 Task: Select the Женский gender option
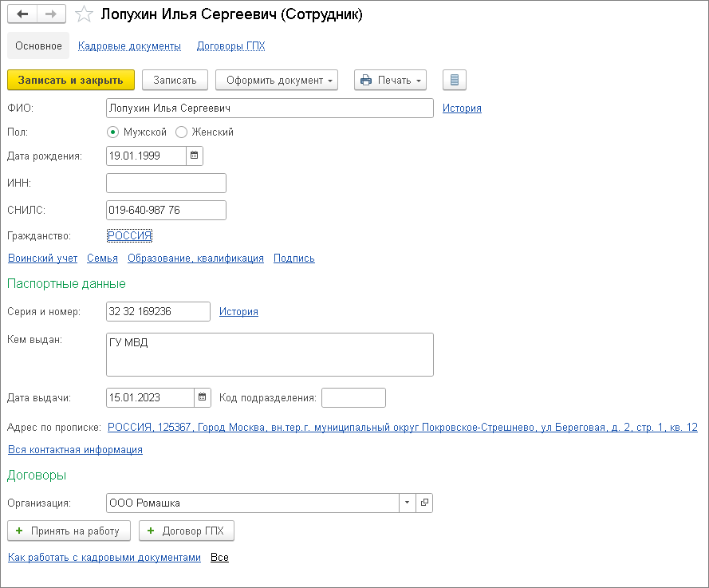[x=181, y=132]
